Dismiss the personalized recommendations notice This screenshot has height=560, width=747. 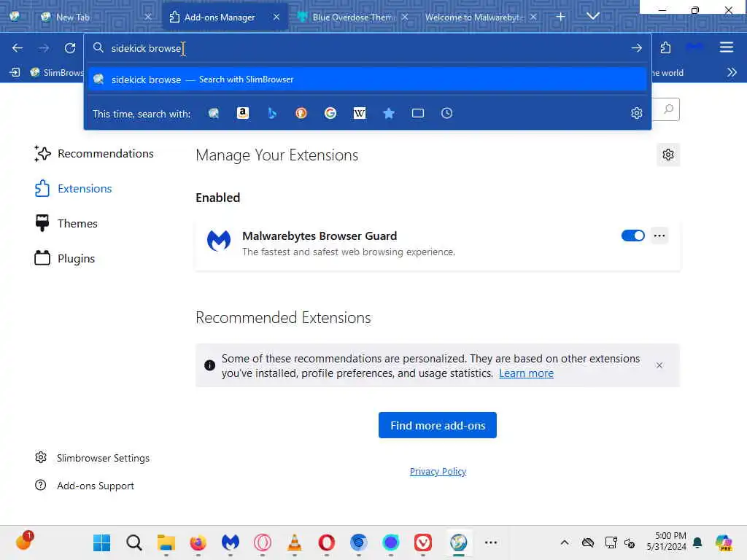[659, 365]
